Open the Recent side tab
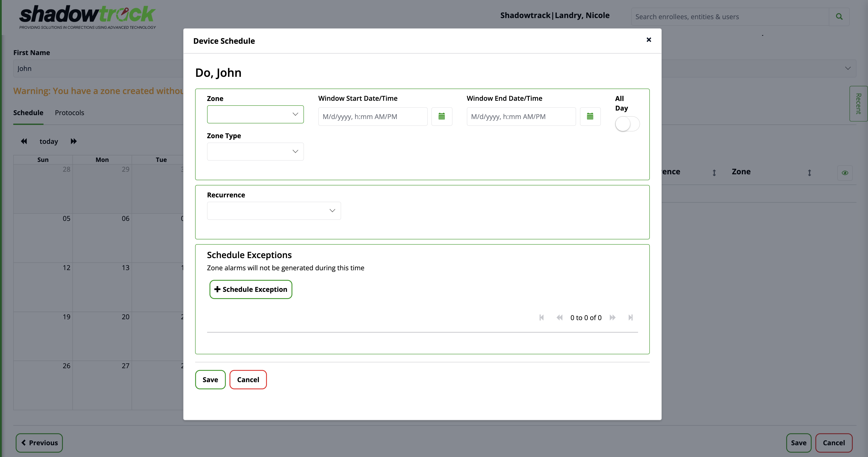Image resolution: width=868 pixels, height=457 pixels. click(x=858, y=104)
